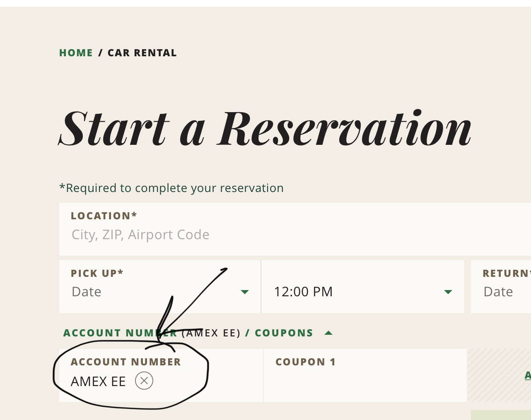Go to the HOME breadcrumb link
The height and width of the screenshot is (420, 531).
point(76,53)
